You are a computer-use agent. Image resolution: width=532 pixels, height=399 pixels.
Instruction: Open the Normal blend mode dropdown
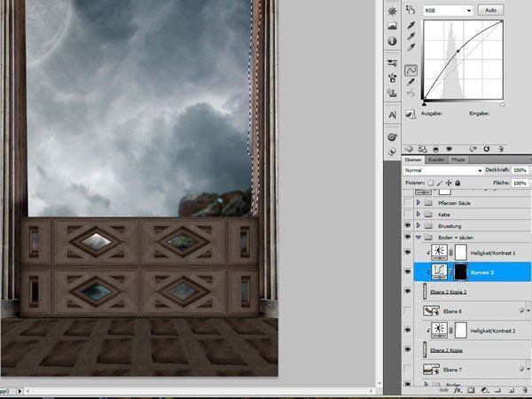pyautogui.click(x=443, y=170)
